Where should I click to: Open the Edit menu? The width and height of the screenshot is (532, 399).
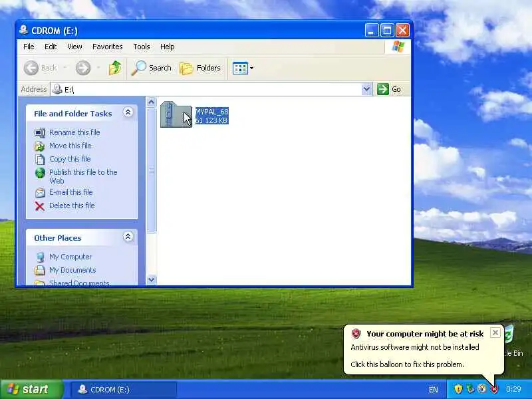[x=51, y=47]
